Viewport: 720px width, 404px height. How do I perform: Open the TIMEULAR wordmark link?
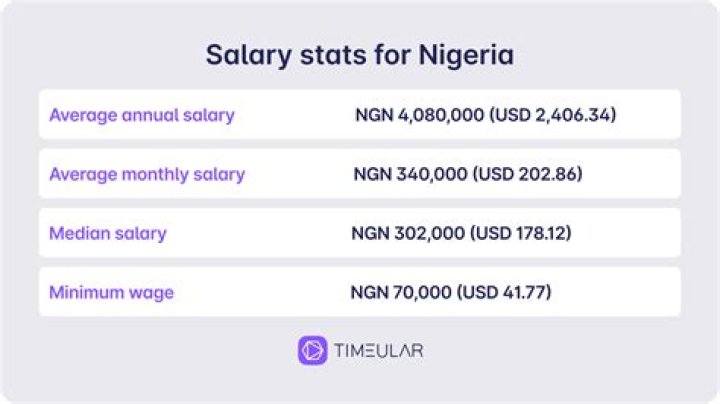[x=379, y=350]
